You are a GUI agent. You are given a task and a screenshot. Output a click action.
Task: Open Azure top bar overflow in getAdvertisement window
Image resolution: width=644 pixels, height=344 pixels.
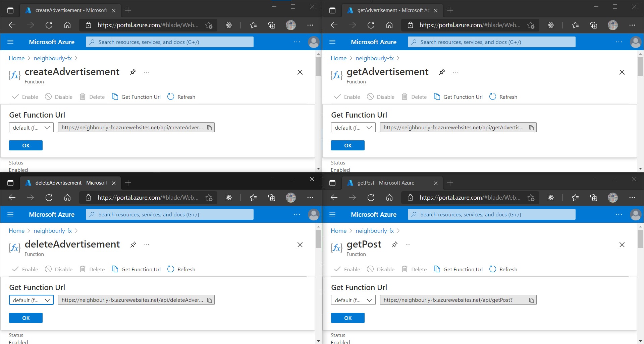click(x=619, y=42)
